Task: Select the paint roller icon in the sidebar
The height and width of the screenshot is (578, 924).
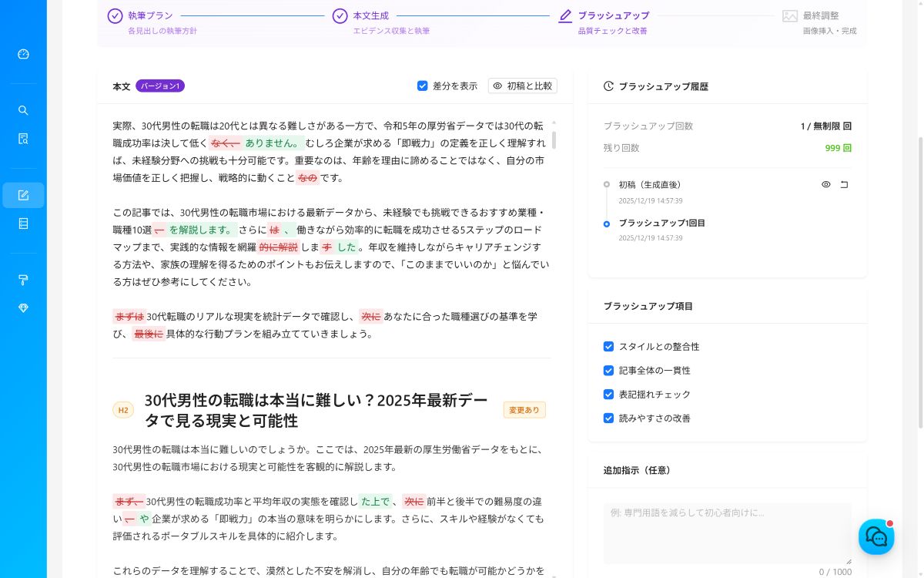Action: (23, 280)
